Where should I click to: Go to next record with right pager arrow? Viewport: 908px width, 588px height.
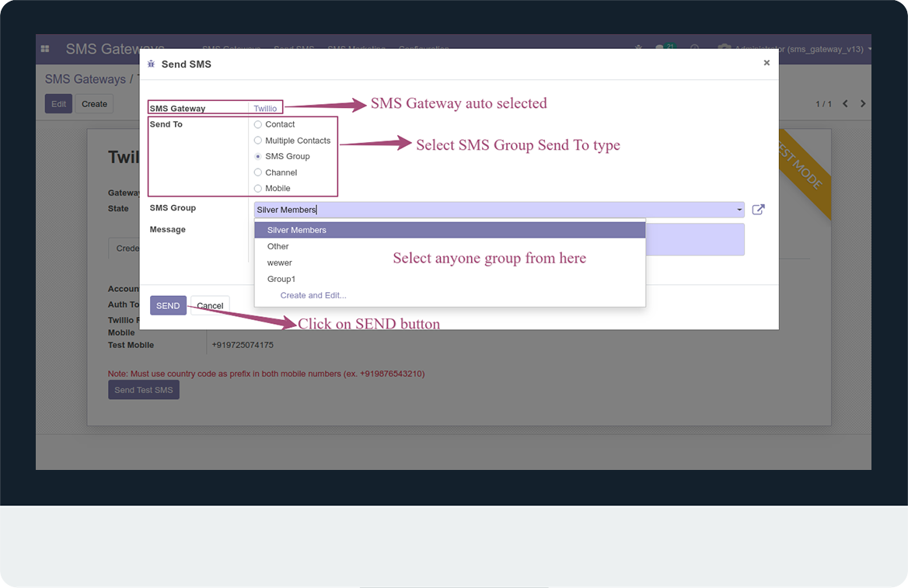tap(863, 103)
